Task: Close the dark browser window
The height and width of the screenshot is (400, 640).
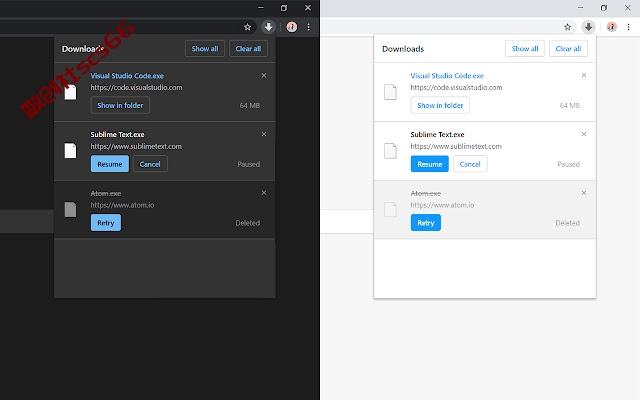Action: point(308,8)
